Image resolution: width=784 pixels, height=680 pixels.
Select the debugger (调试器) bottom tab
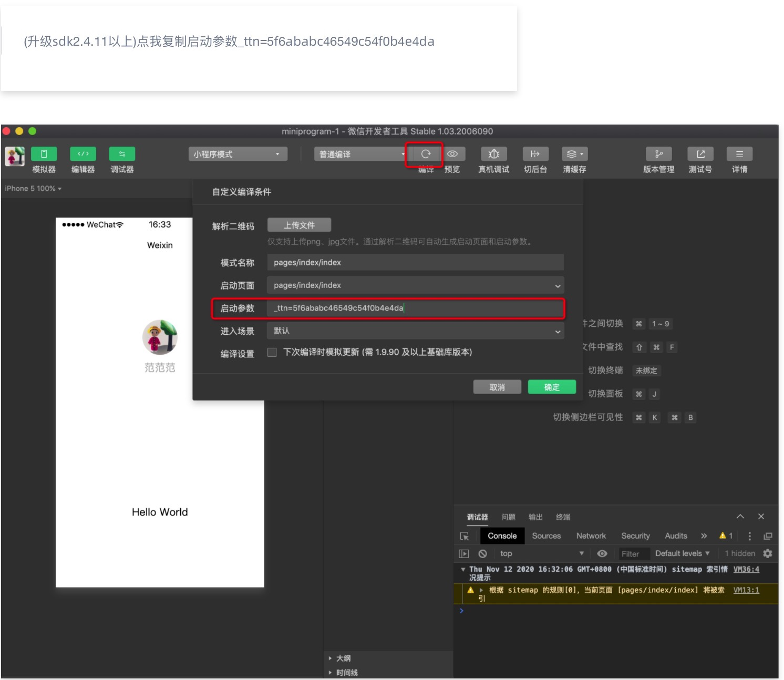477,517
